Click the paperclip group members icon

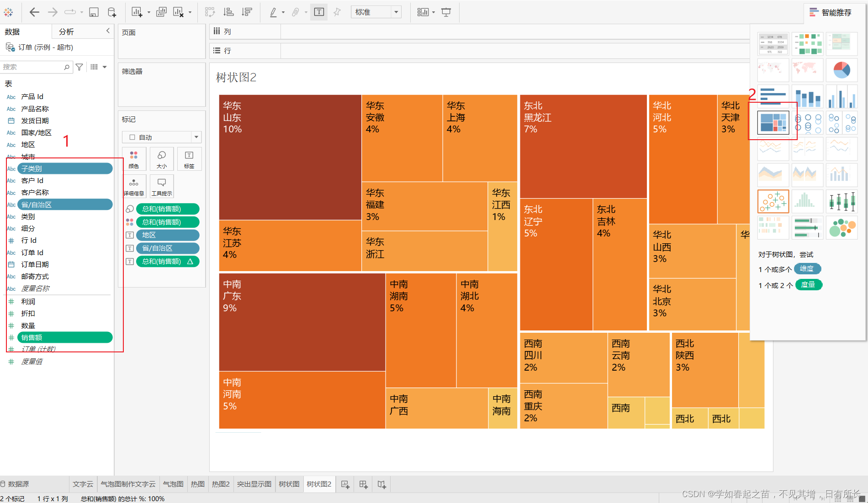[x=296, y=12]
